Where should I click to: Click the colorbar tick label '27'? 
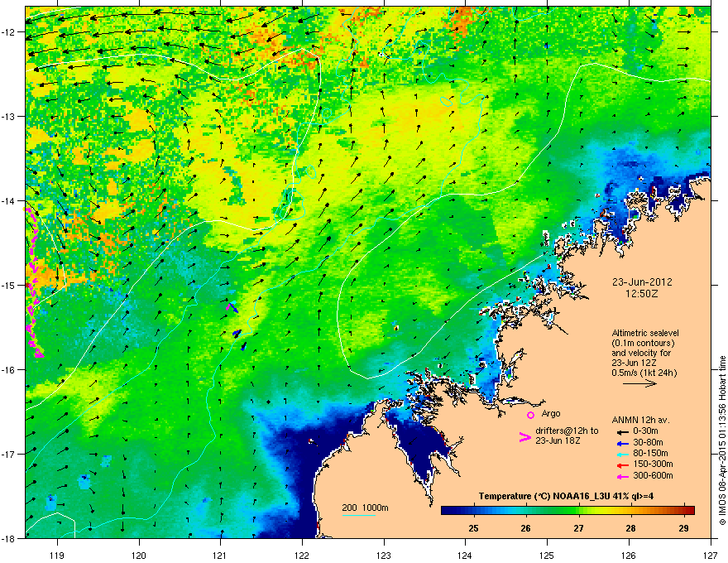pyautogui.click(x=578, y=528)
